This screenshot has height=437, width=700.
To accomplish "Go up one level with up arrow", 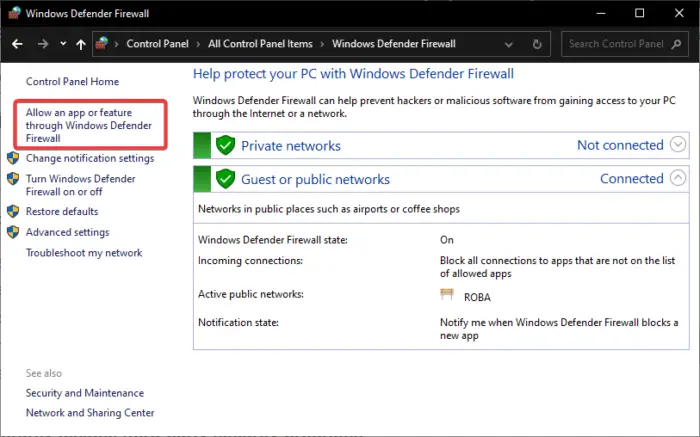I will (x=81, y=44).
